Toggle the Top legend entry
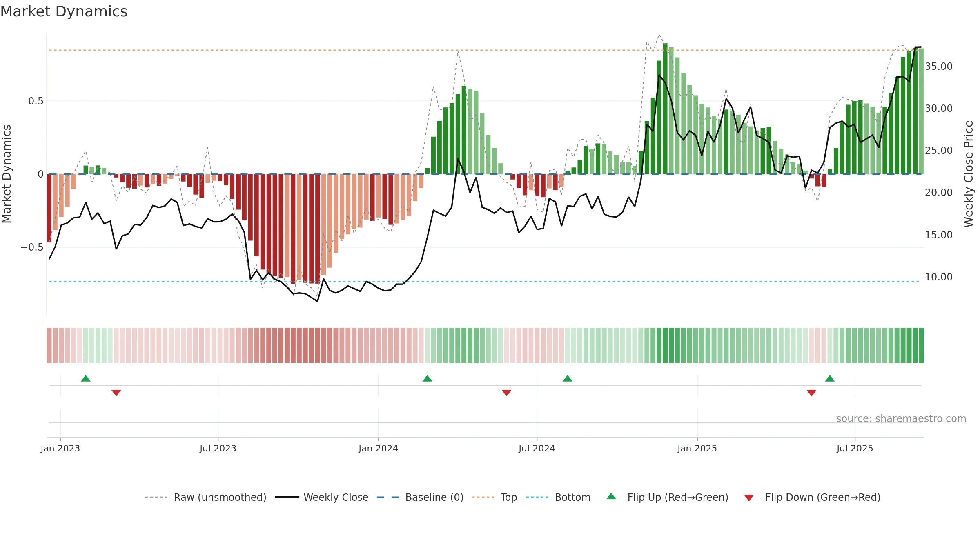Screen dimensions: 980x551 click(x=494, y=497)
